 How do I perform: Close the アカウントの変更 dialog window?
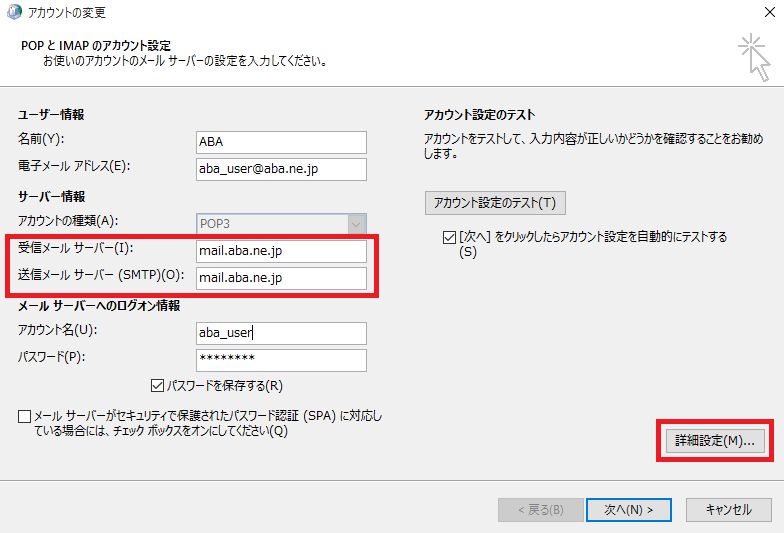(770, 12)
